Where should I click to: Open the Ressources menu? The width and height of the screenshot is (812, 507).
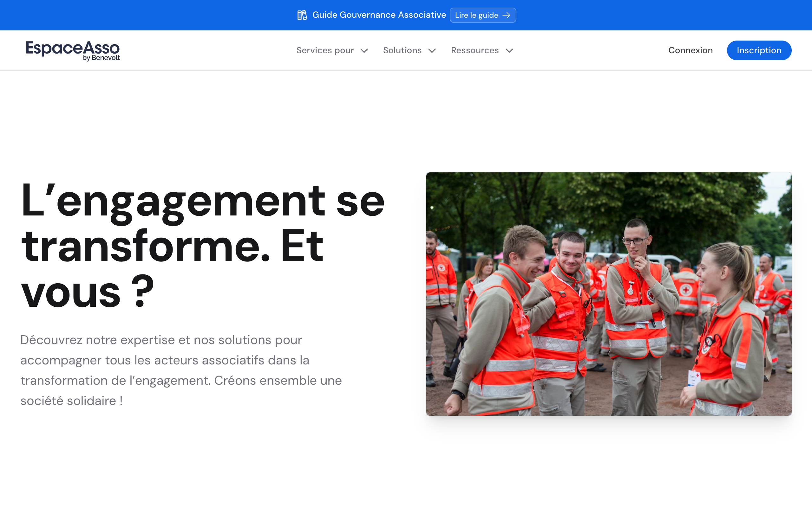475,50
